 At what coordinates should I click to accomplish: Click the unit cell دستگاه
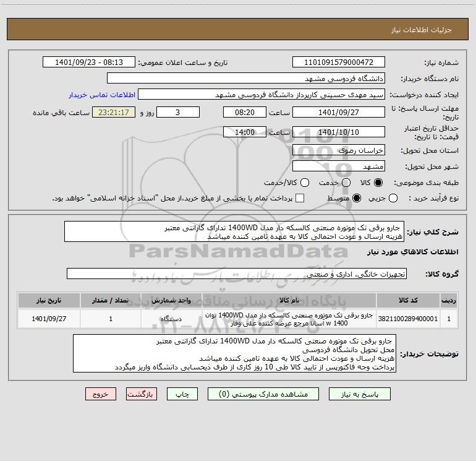coord(171,319)
